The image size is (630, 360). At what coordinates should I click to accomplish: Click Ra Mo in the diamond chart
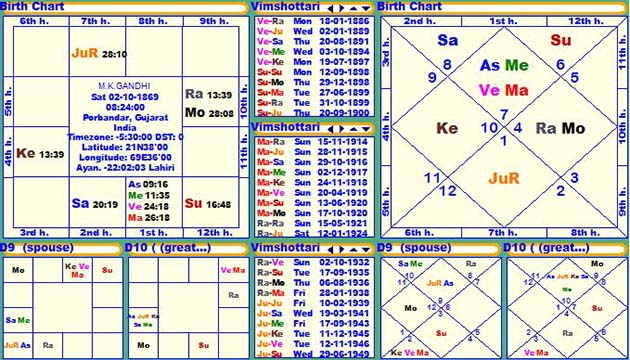tap(560, 128)
